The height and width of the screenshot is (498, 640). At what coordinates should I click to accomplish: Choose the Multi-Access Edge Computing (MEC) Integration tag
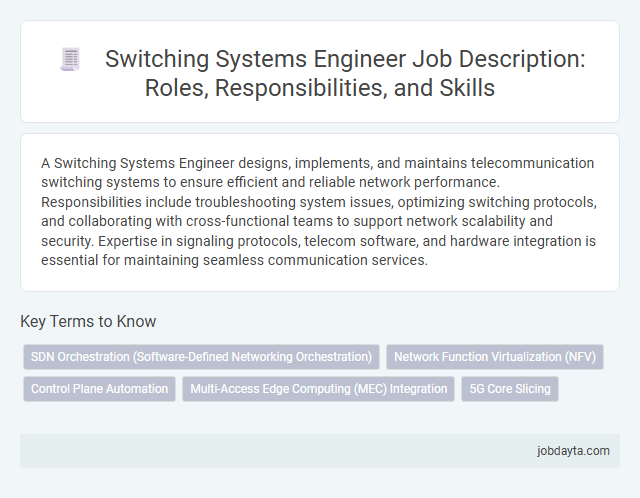coord(318,389)
